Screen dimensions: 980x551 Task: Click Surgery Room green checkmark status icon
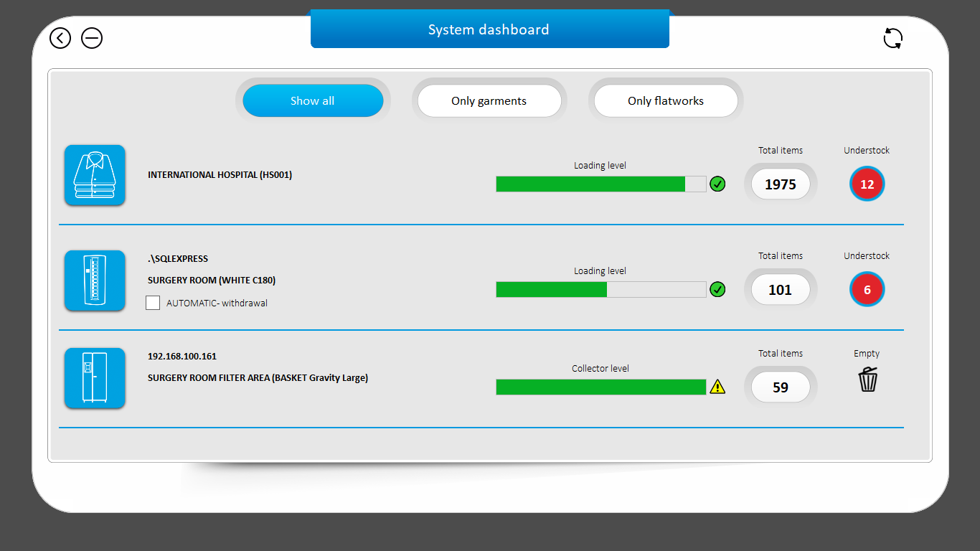point(717,290)
